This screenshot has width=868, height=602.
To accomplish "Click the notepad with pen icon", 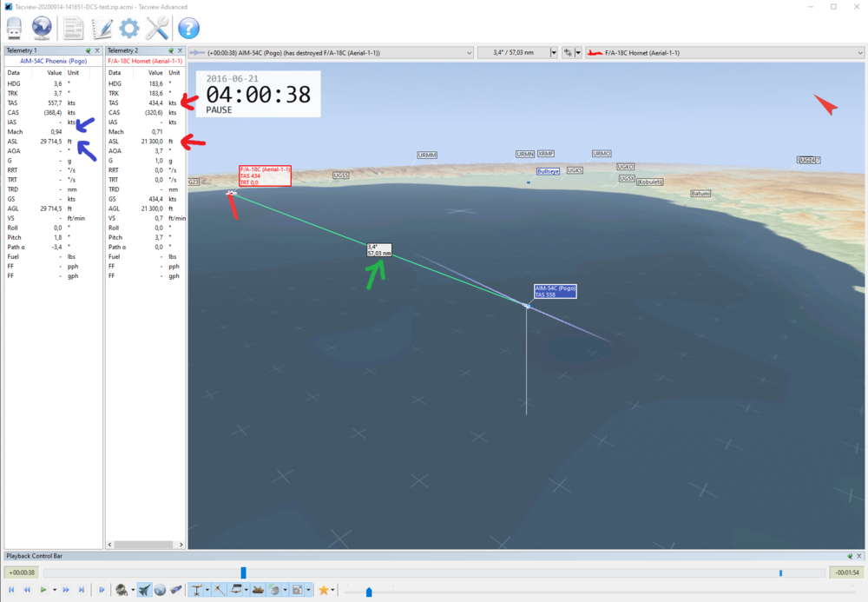I will coord(102,29).
